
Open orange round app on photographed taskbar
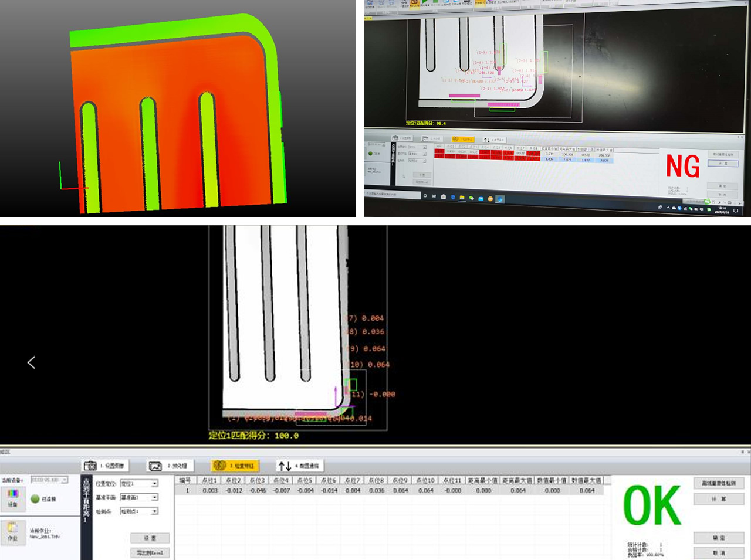click(x=490, y=199)
